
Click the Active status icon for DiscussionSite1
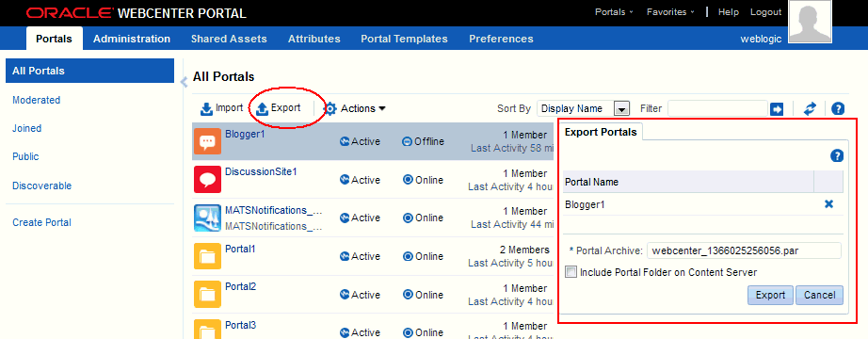(345, 180)
